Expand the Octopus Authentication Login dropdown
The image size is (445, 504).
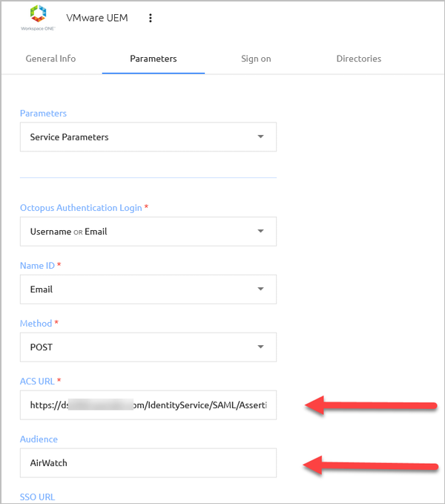pos(148,232)
